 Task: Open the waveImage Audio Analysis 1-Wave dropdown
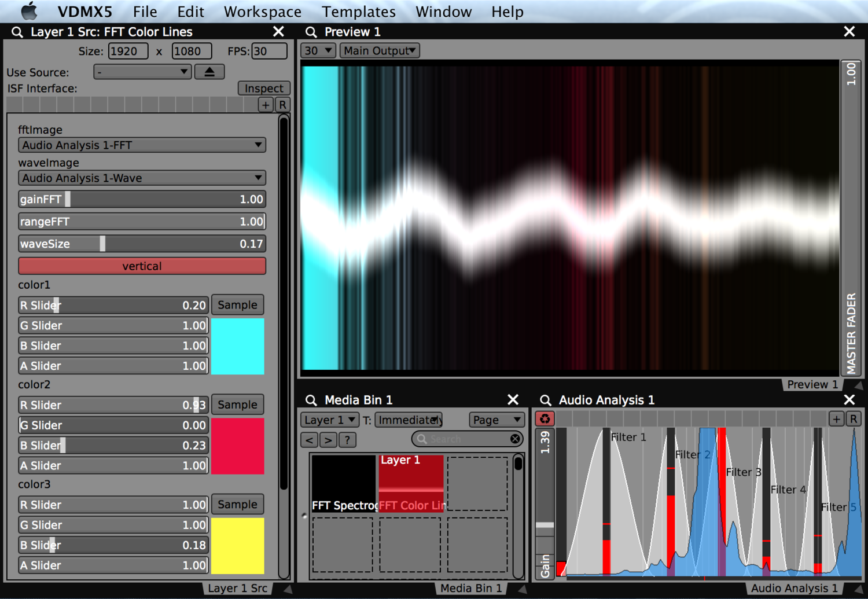coord(142,178)
